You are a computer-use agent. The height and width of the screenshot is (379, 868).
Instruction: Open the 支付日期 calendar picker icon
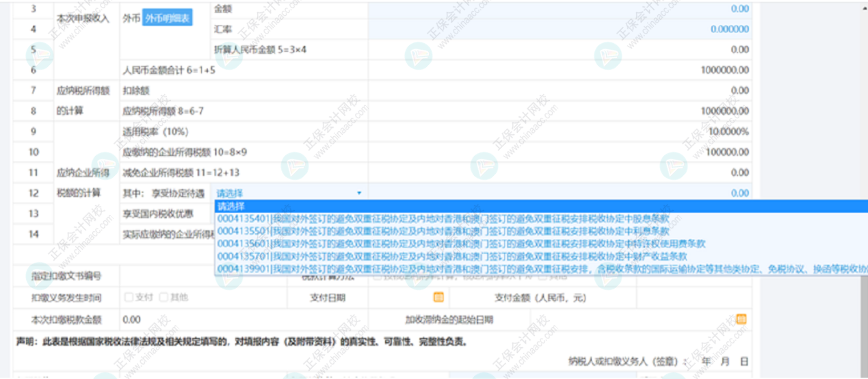coord(439,298)
